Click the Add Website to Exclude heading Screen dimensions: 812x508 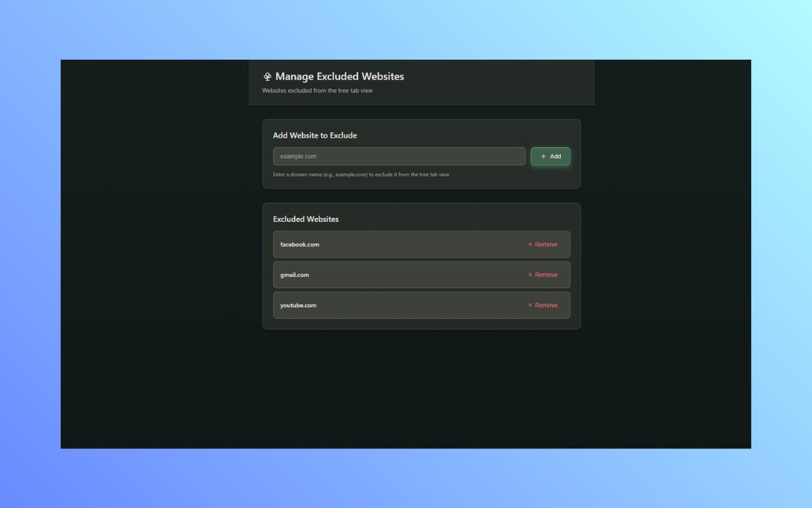click(315, 135)
